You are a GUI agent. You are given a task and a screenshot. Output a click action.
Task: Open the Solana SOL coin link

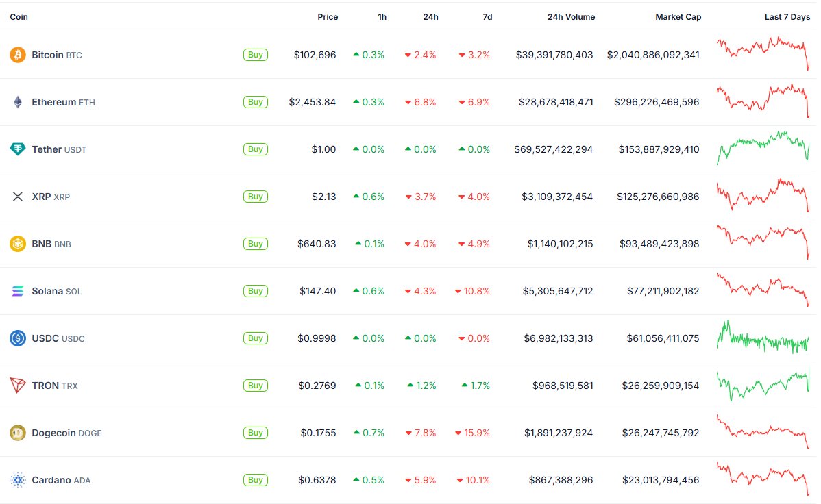click(x=57, y=291)
